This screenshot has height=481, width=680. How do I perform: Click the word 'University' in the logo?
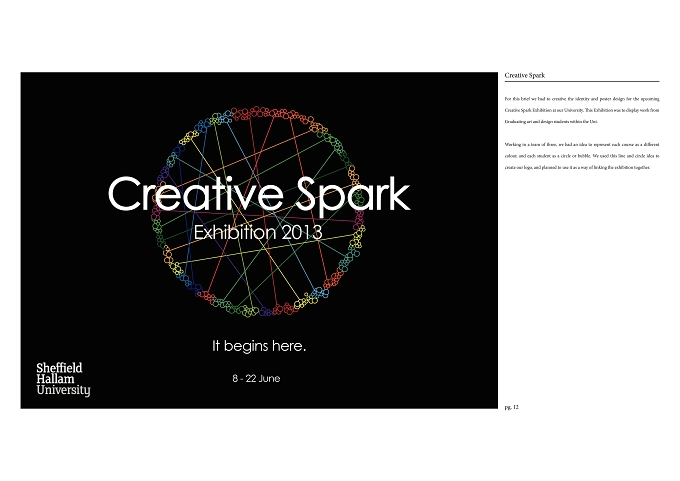pyautogui.click(x=63, y=390)
